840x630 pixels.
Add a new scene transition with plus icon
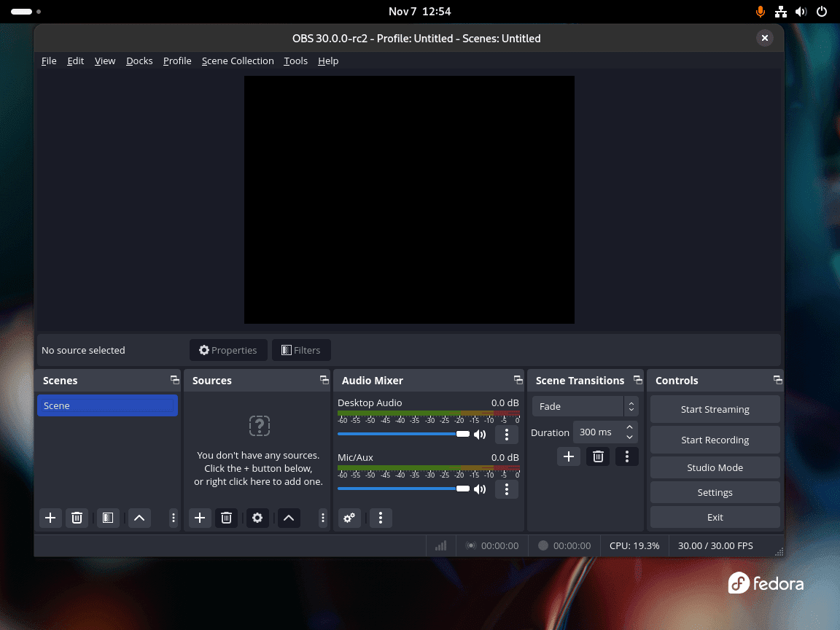click(x=569, y=456)
